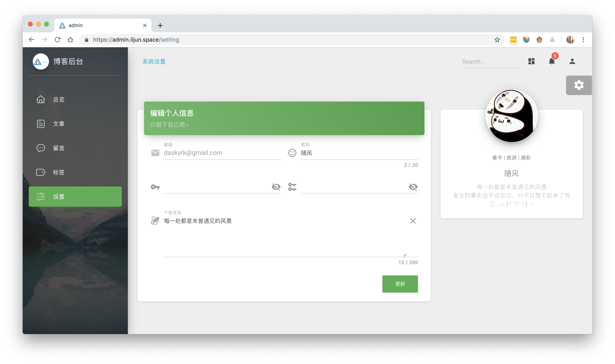Switch to the admin browser tab
Viewport: 615px width, 364px height.
pos(103,25)
